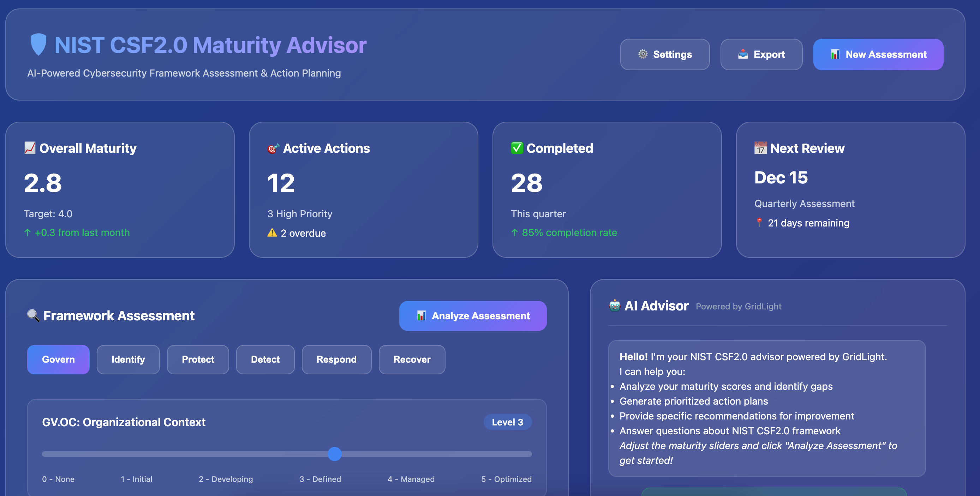Select the Govern function tab
Screen dimensions: 980x496
pos(58,359)
